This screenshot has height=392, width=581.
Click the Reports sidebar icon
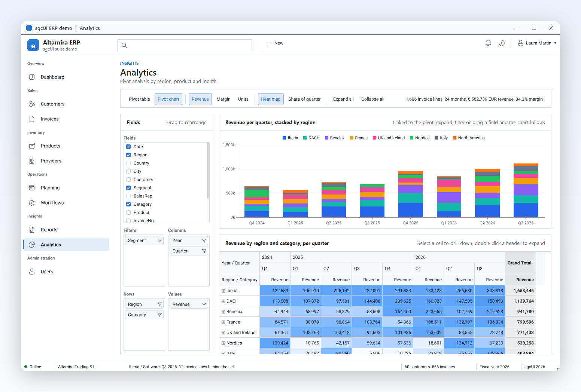32,230
